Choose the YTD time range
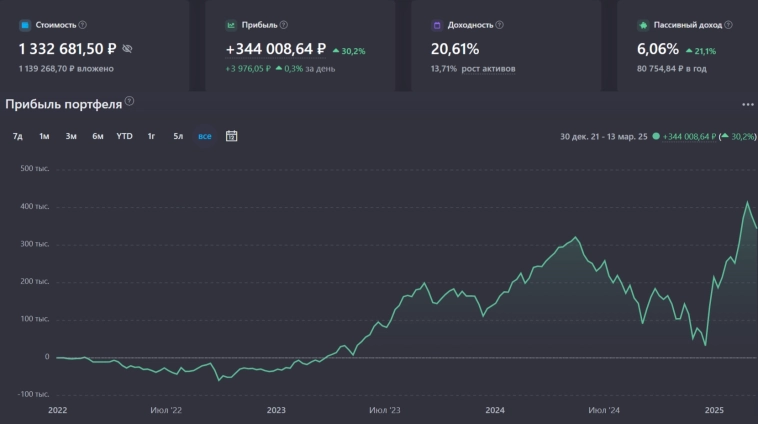 124,136
